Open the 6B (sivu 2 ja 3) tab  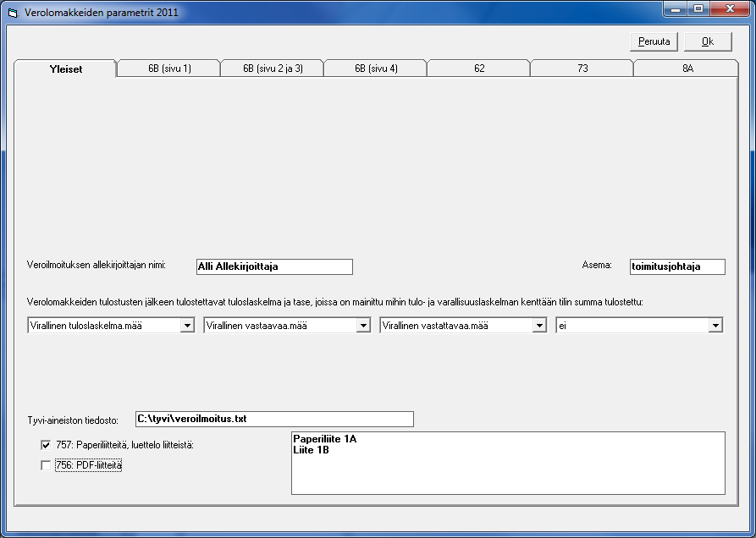tap(273, 69)
